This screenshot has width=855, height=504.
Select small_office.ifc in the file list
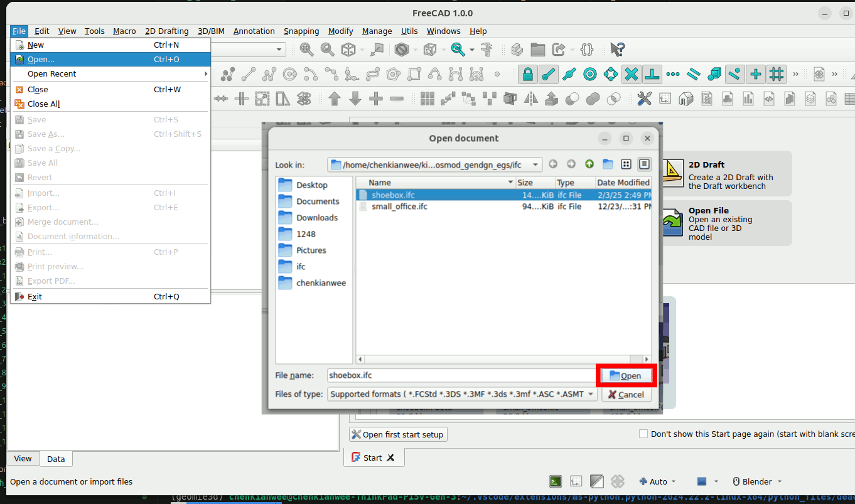click(399, 206)
